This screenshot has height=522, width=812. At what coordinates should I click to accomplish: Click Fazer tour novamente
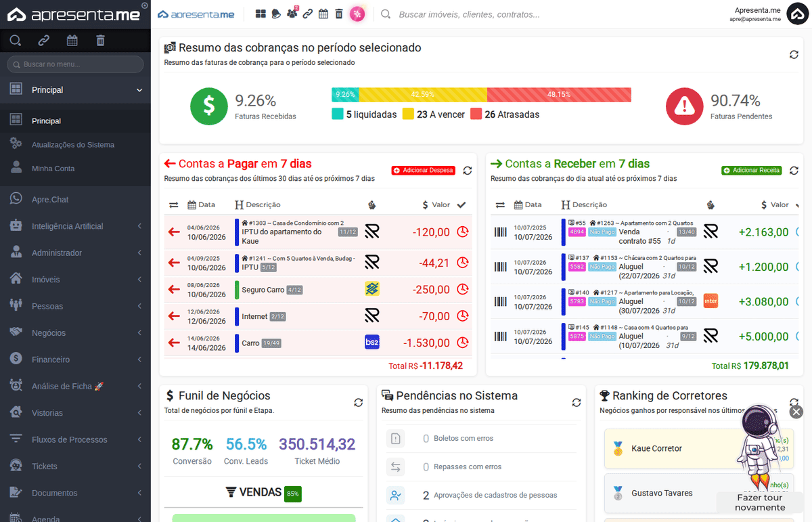point(759,502)
